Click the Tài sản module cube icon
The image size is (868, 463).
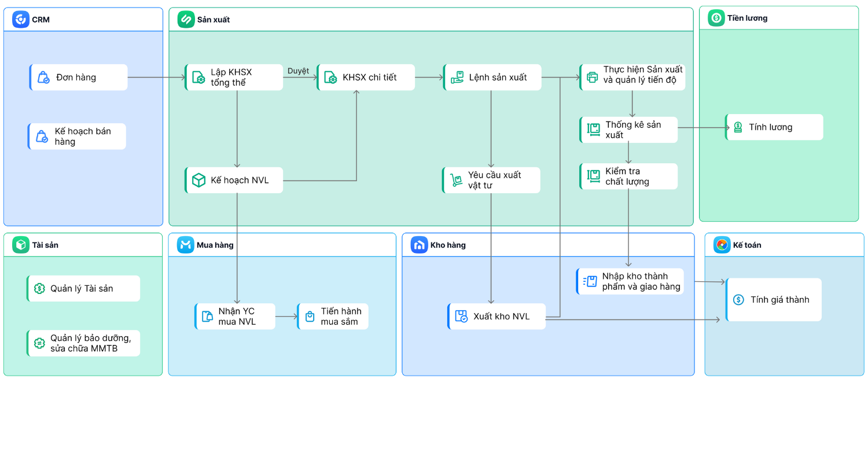(21, 245)
